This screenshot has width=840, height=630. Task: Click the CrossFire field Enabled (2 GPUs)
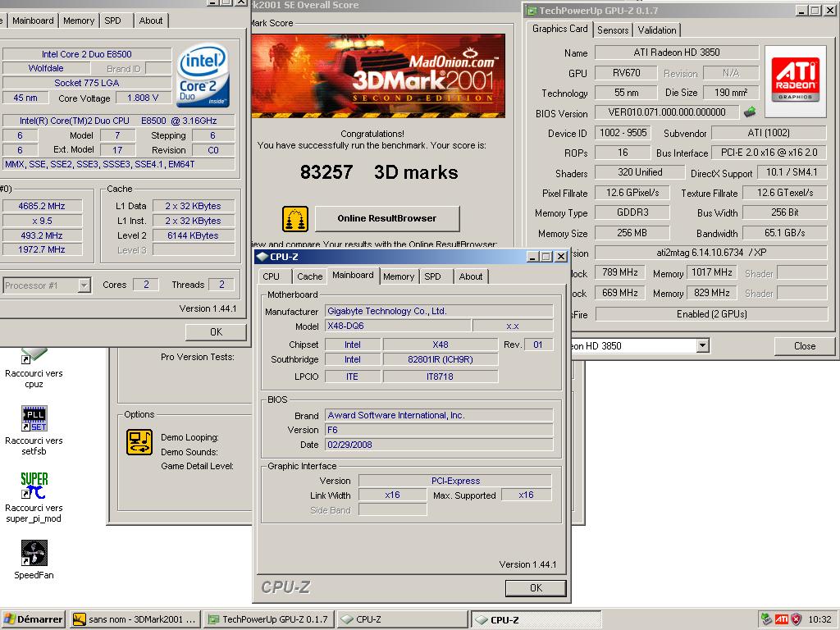click(x=711, y=314)
